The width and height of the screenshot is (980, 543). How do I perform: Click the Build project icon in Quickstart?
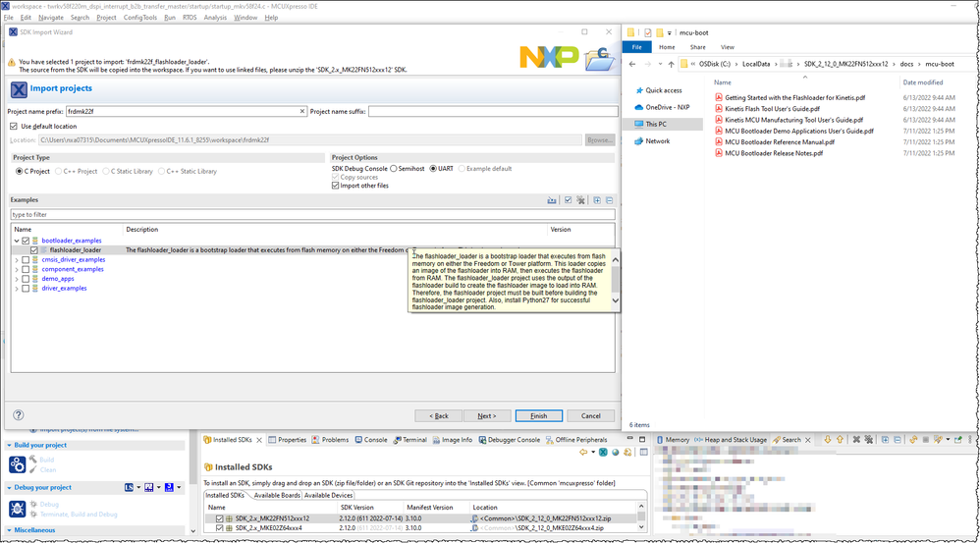17,464
